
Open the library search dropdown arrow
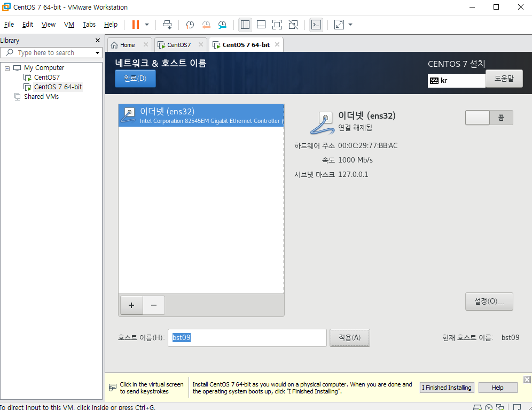pos(98,52)
